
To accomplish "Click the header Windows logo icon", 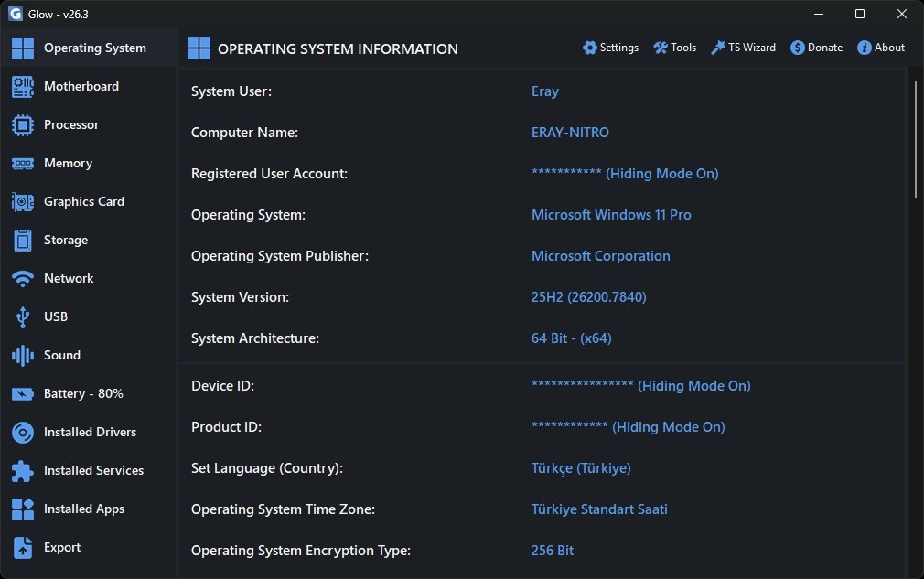I will pos(199,48).
